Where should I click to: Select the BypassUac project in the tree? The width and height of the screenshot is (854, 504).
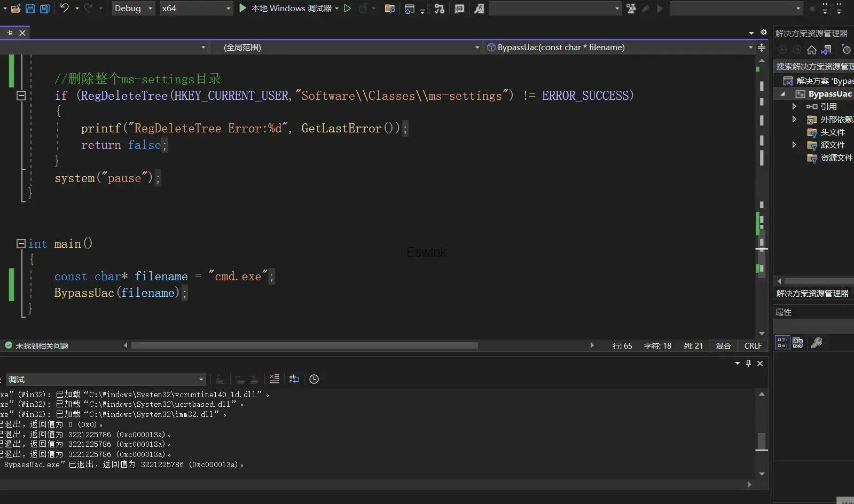pyautogui.click(x=829, y=94)
